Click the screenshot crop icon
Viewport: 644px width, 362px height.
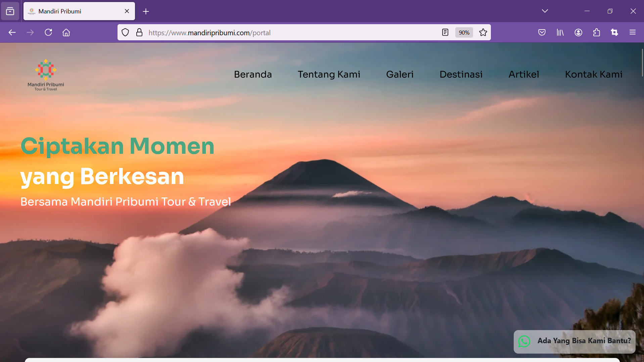tap(614, 33)
